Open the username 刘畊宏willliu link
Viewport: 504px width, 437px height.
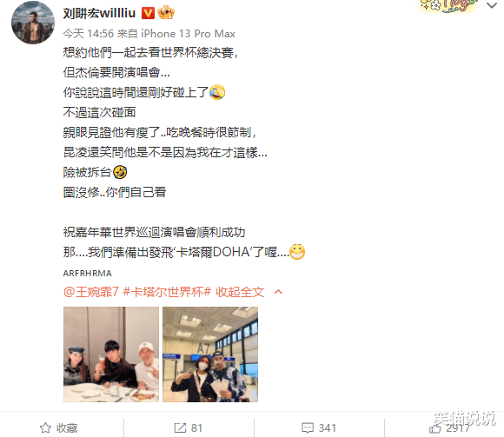[99, 14]
